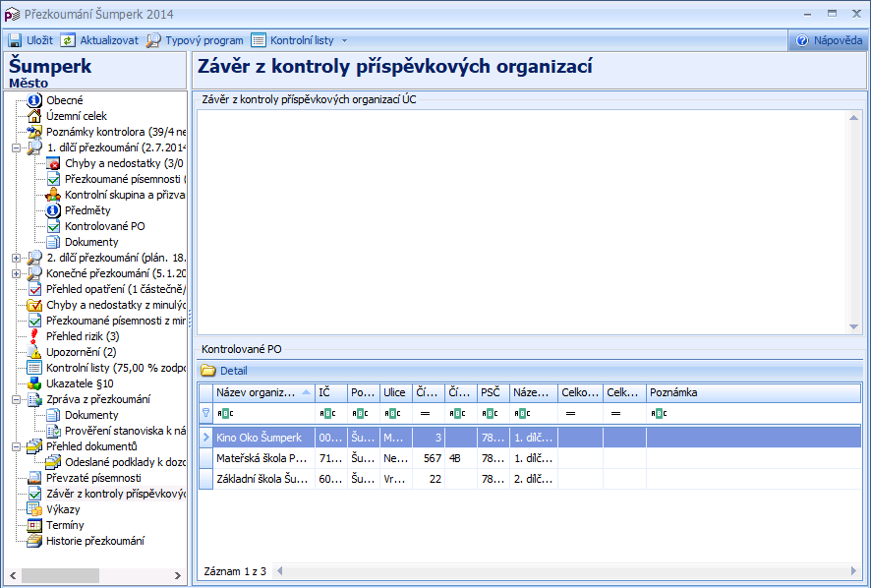871x588 pixels.
Task: Open the Termíny calendar icon
Action: click(34, 525)
